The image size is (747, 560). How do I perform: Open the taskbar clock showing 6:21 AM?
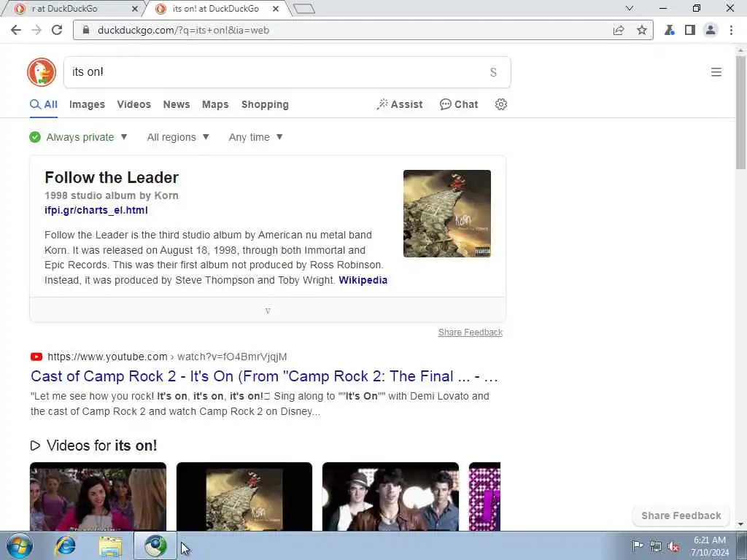click(x=710, y=546)
